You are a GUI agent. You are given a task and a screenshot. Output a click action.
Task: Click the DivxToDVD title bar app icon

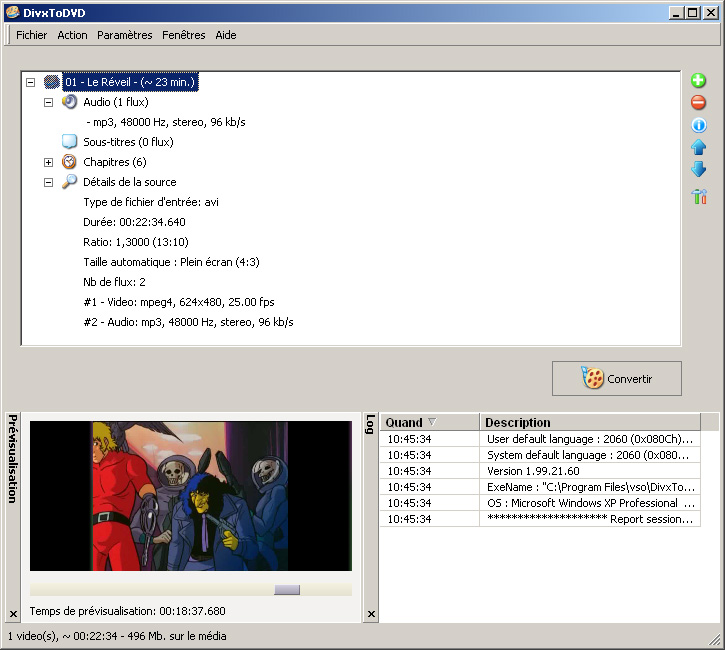coord(12,12)
